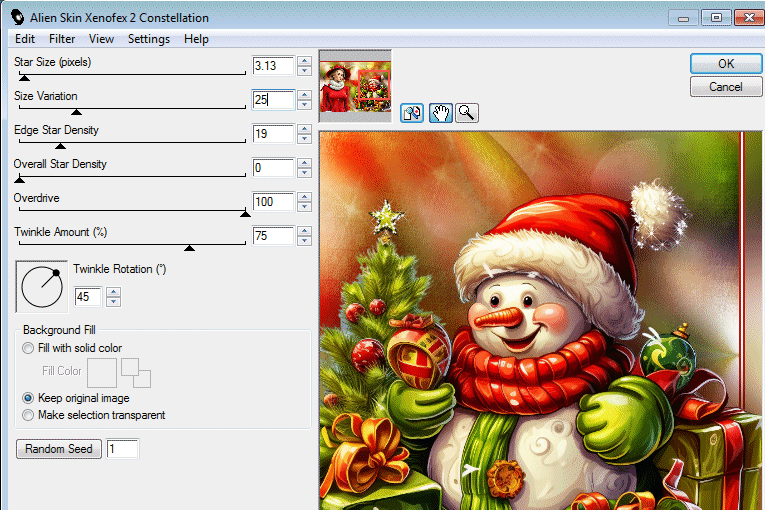Increase Twinkle Amount with up arrow
The height and width of the screenshot is (510, 765).
pos(304,231)
